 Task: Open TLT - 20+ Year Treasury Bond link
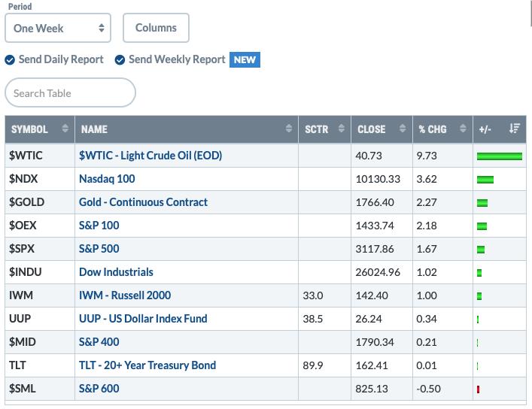[x=147, y=365]
